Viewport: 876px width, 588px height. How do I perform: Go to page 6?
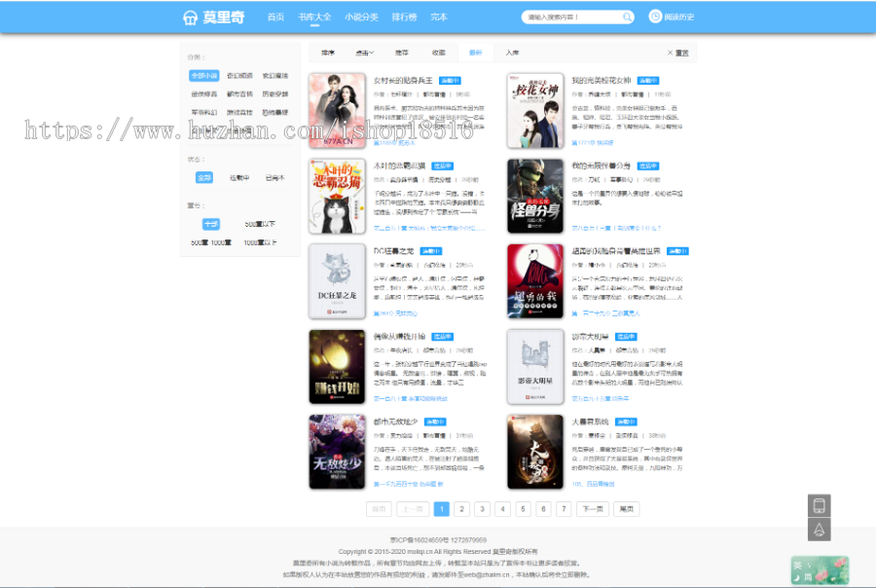pos(543,509)
